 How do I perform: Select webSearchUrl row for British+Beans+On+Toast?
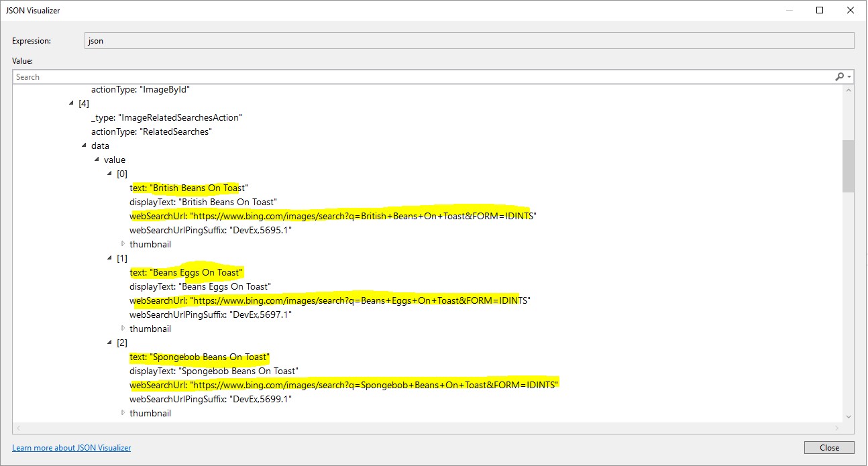click(x=333, y=216)
